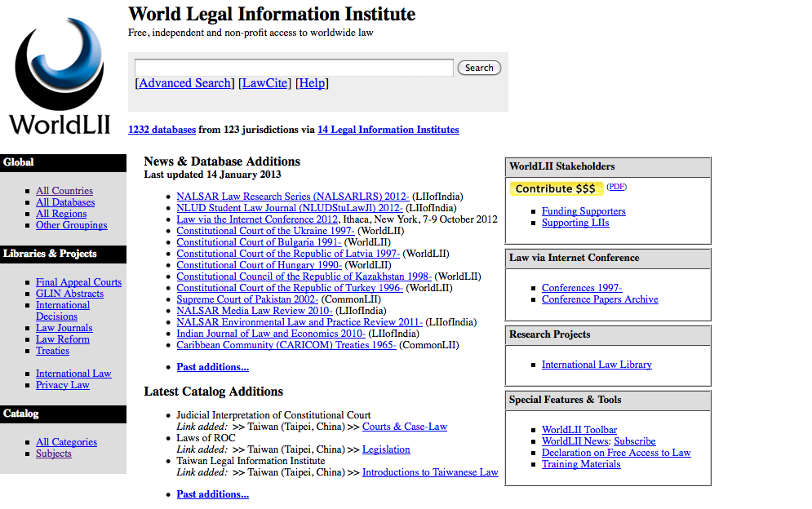
Task: Click 'Last updated 14 January 2013' text
Action: (x=212, y=175)
